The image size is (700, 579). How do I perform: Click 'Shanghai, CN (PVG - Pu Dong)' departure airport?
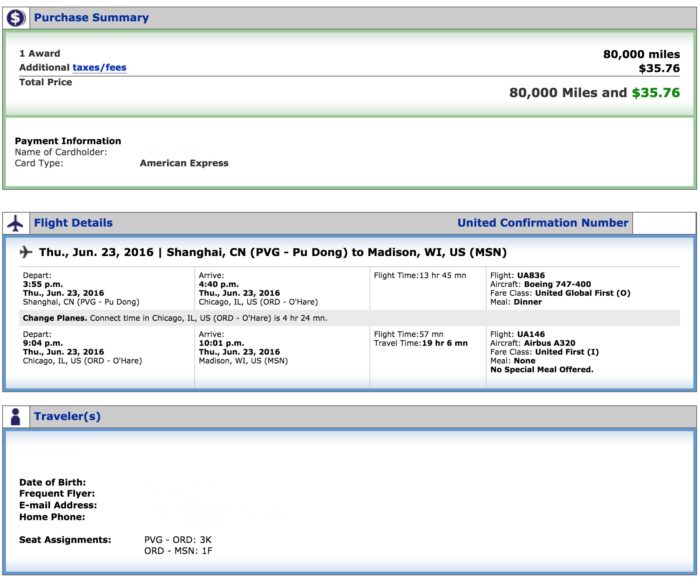[x=81, y=302]
